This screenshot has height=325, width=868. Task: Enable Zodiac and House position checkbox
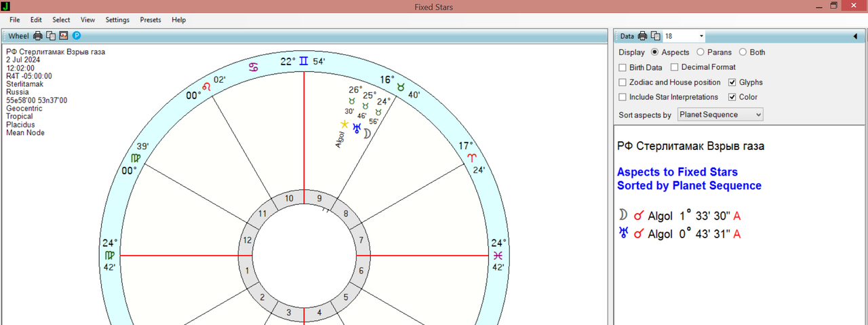[x=623, y=82]
